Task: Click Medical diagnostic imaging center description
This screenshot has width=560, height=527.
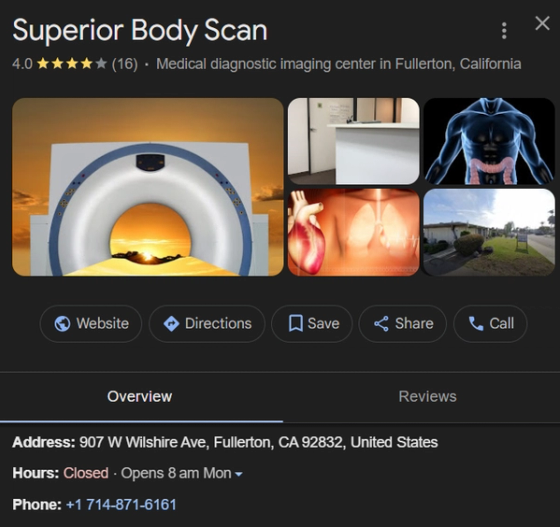Action: coord(339,64)
